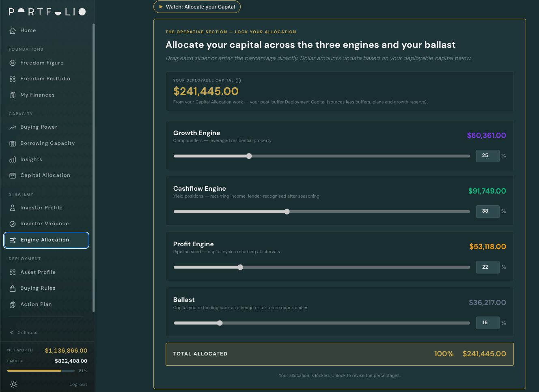Image resolution: width=539 pixels, height=392 pixels.
Task: Click the Home house icon
Action: [x=13, y=31]
